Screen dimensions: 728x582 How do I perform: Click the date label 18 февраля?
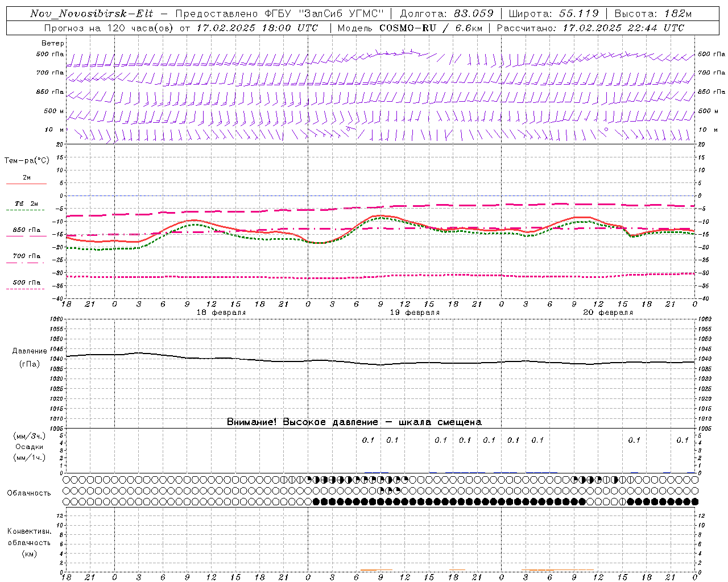[x=221, y=313]
